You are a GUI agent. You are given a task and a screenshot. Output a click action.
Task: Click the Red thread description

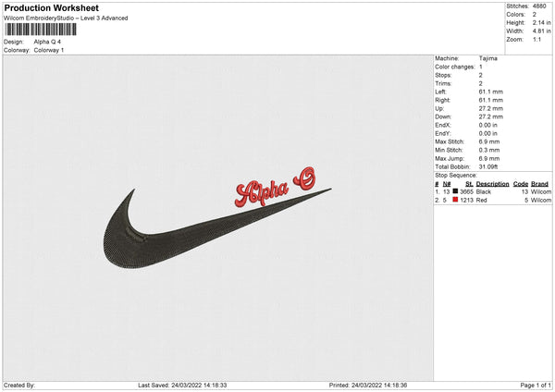pyautogui.click(x=481, y=201)
